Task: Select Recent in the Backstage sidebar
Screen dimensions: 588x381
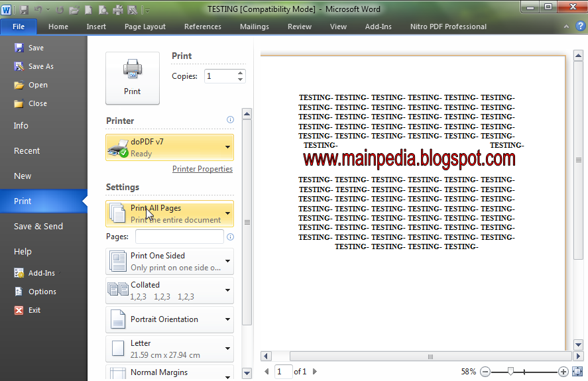Action: (27, 151)
